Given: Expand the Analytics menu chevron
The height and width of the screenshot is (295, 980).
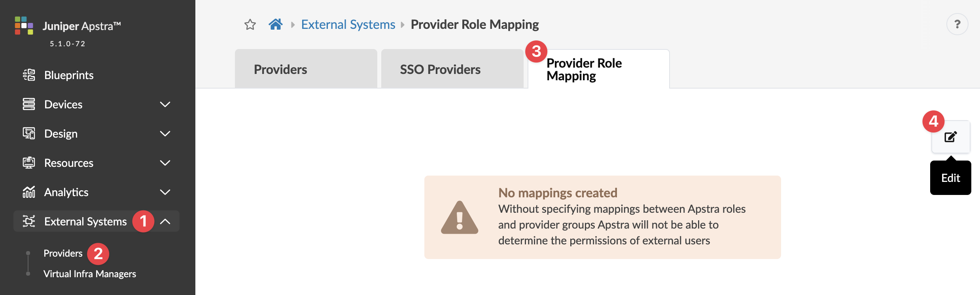Looking at the screenshot, I should (x=165, y=192).
